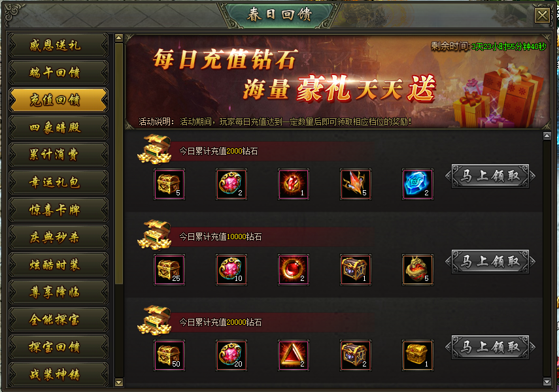Select the red triangle gem reward icon
559x392 pixels.
point(294,355)
